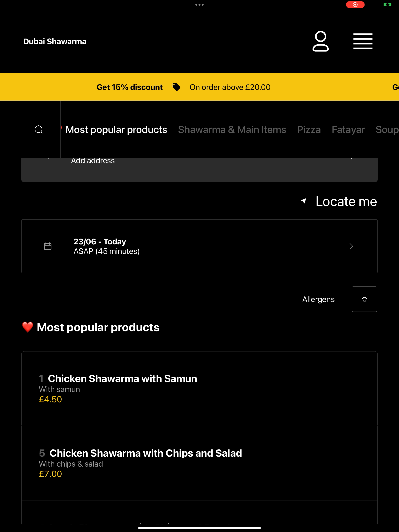Go to the Fatayar tab

point(348,130)
